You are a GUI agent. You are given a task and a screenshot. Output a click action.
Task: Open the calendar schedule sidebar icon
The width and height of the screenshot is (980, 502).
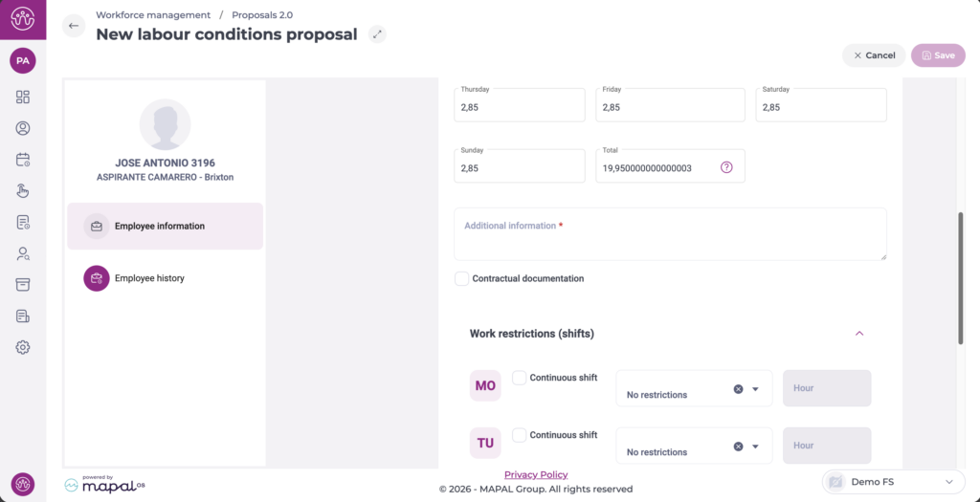pos(23,160)
